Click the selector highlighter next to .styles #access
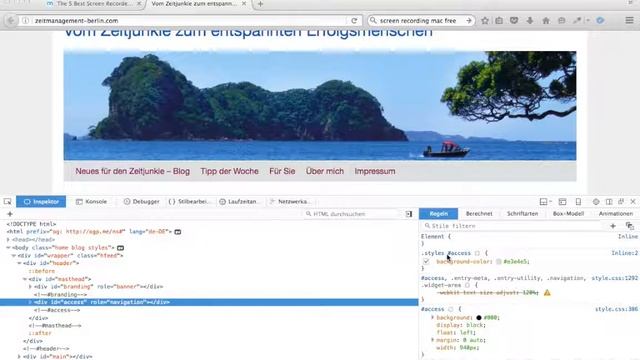The height and width of the screenshot is (360, 640). pyautogui.click(x=477, y=253)
